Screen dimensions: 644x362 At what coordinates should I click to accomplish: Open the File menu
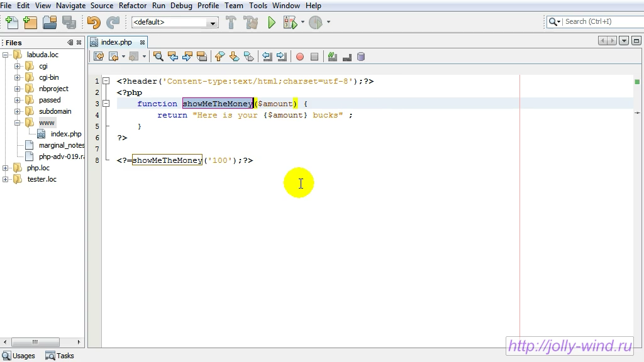click(6, 6)
